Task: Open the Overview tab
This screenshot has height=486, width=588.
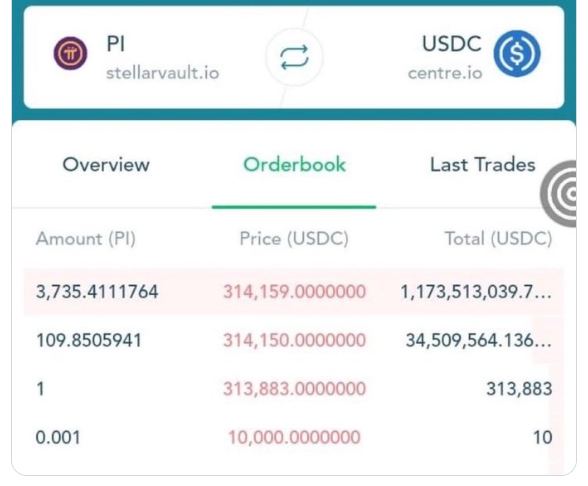Action: (106, 165)
